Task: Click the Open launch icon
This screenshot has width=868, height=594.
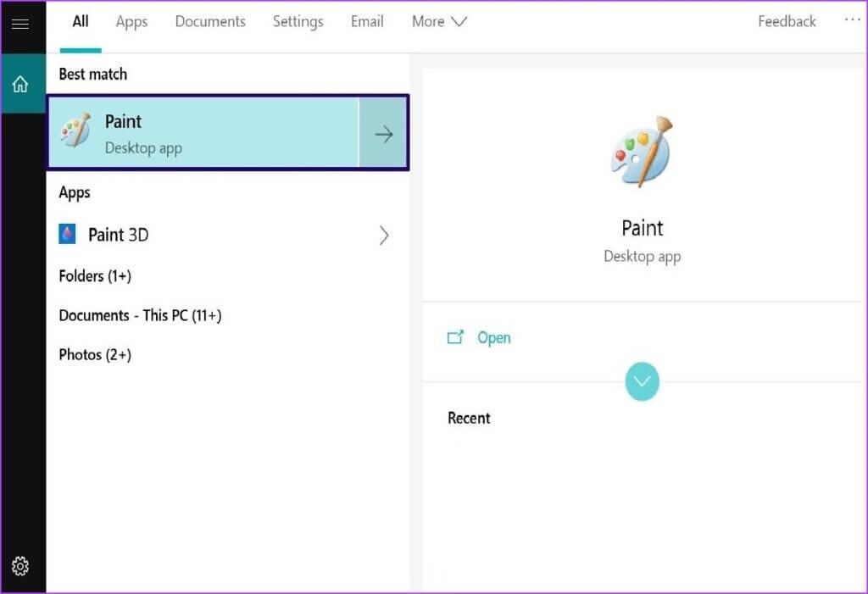Action: [x=455, y=337]
